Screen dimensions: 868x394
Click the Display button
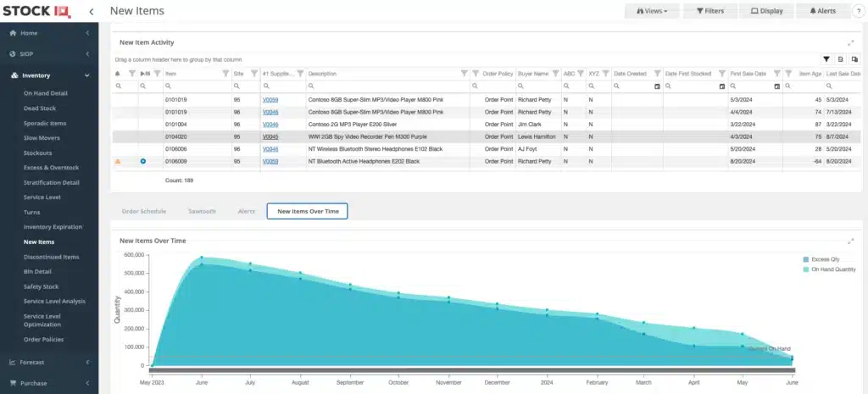[766, 11]
